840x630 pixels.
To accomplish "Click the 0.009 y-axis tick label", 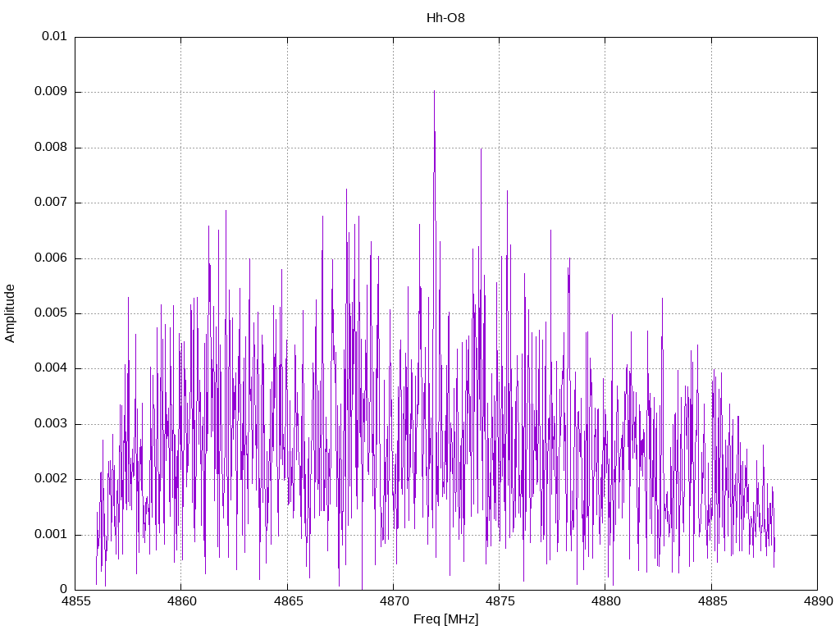I will point(51,92).
